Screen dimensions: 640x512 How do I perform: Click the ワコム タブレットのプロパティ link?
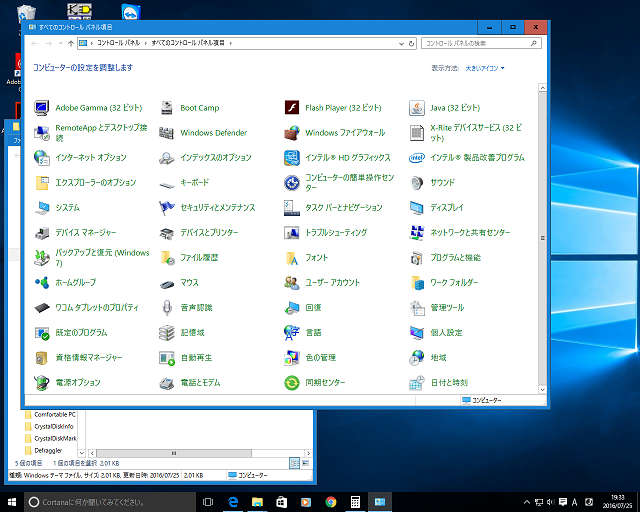[97, 307]
